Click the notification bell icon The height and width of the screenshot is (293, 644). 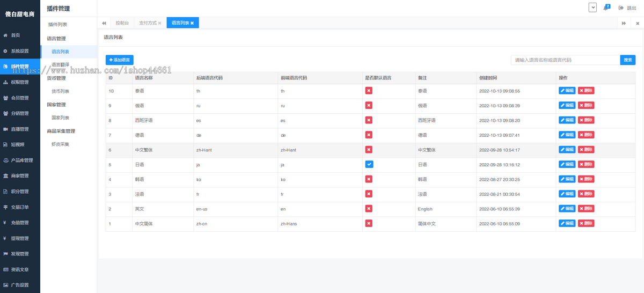[x=606, y=8]
